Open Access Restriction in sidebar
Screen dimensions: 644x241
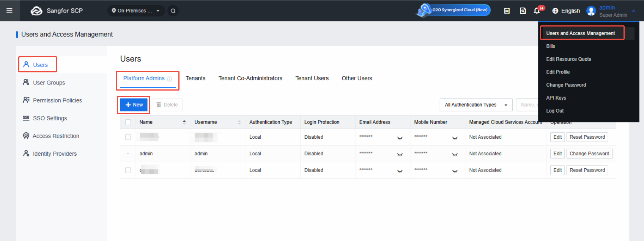(x=56, y=136)
